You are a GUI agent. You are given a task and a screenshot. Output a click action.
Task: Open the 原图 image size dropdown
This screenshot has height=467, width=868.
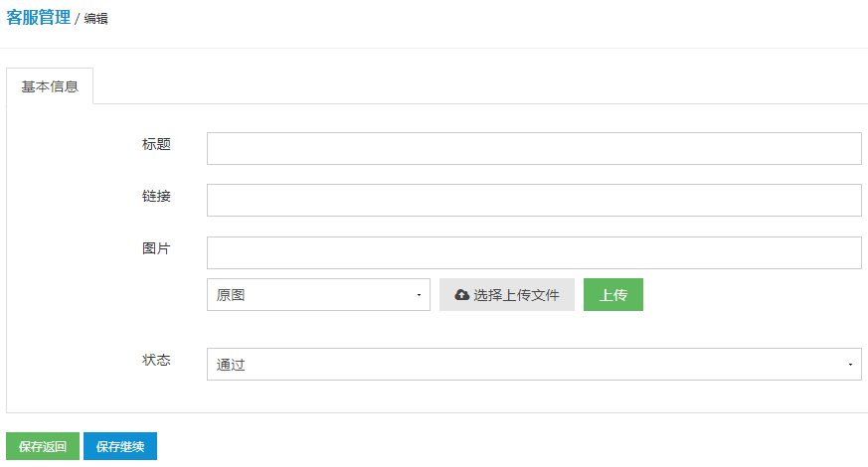(x=318, y=294)
